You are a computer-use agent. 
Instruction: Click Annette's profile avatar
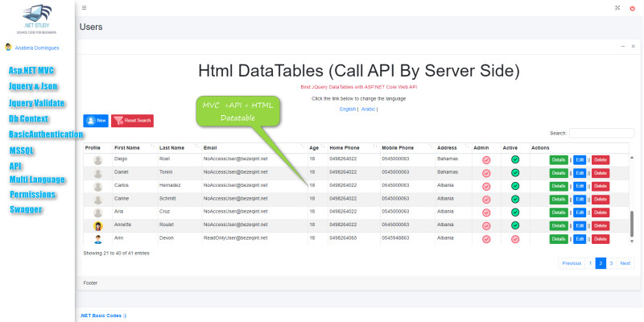[98, 226]
